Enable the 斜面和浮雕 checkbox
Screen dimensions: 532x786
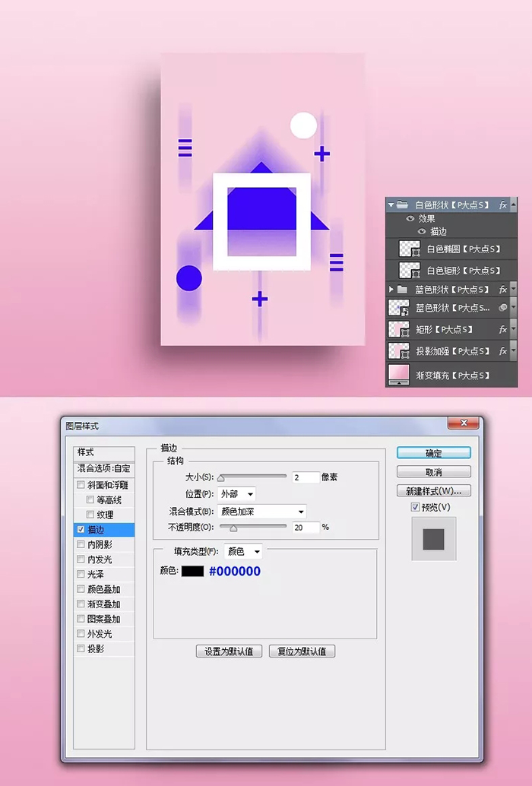point(81,485)
